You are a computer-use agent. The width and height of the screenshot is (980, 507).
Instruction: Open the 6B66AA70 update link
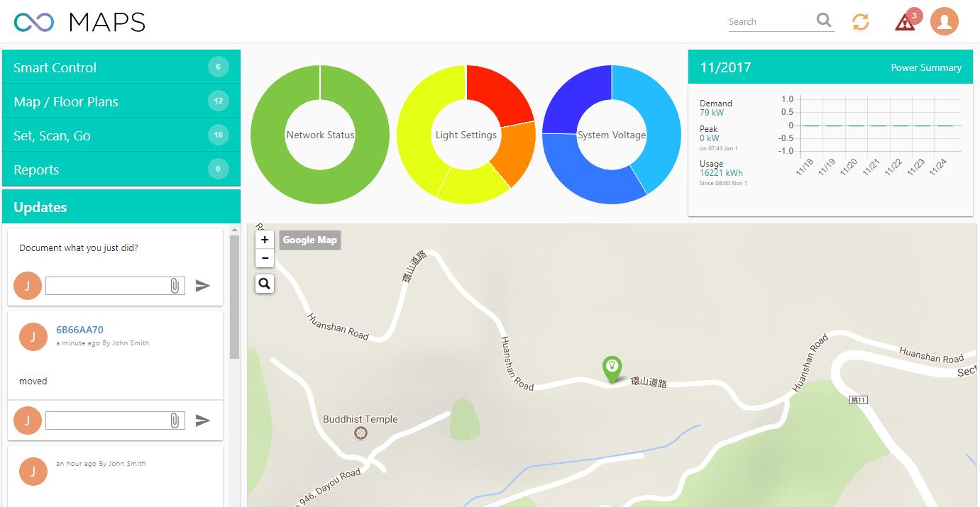79,330
